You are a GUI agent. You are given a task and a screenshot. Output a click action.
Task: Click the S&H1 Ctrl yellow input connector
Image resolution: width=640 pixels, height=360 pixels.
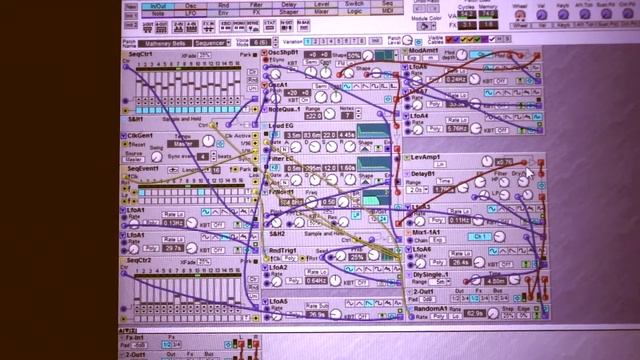pyautogui.click(x=213, y=125)
